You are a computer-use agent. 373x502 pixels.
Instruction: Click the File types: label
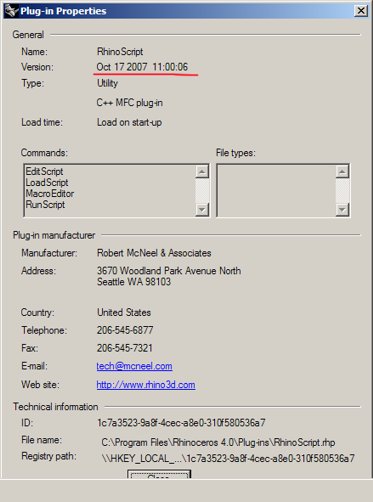236,153
